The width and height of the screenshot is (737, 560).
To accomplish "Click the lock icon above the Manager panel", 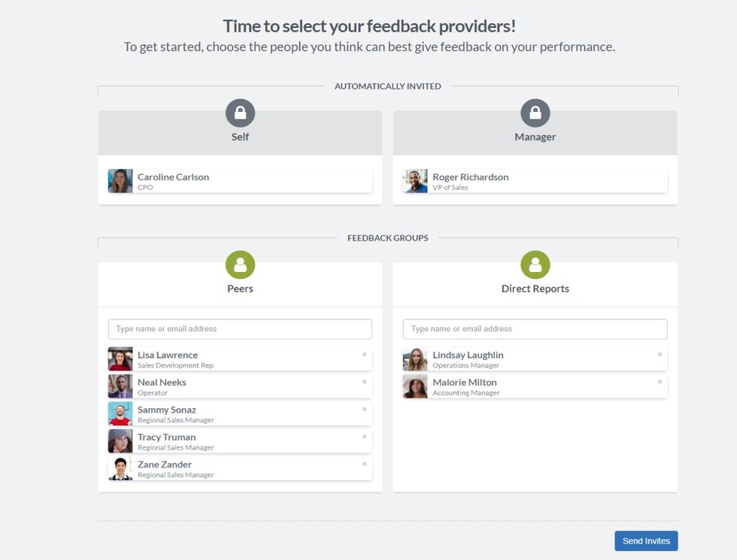I will [535, 111].
